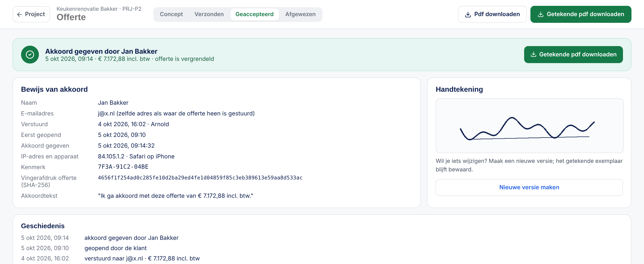Click the name value Jan Bakker
This screenshot has width=644, height=264.
tap(113, 103)
